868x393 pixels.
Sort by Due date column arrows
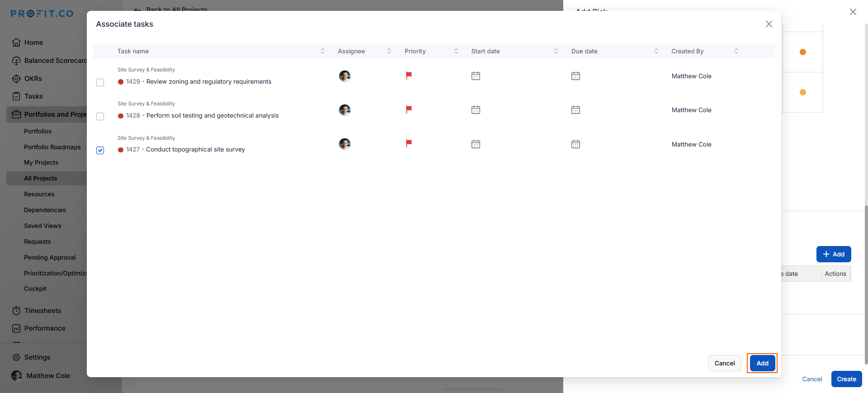click(656, 51)
